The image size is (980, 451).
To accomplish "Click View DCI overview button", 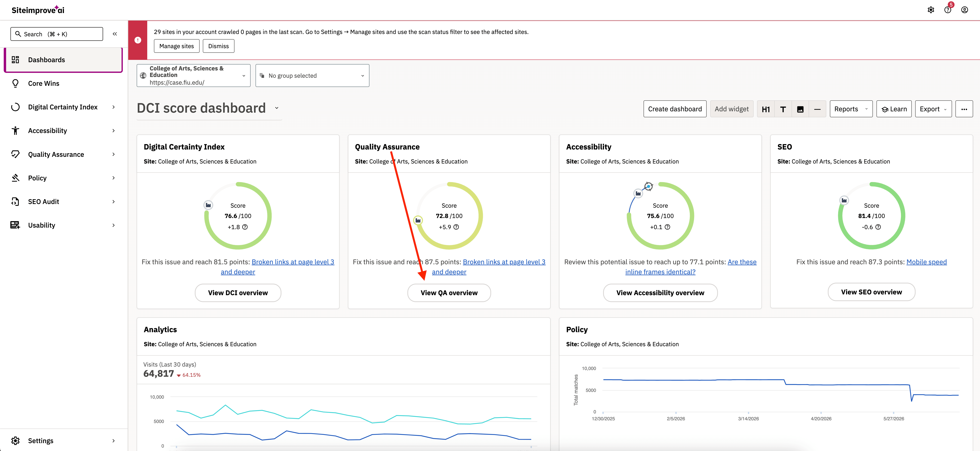I will click(238, 293).
